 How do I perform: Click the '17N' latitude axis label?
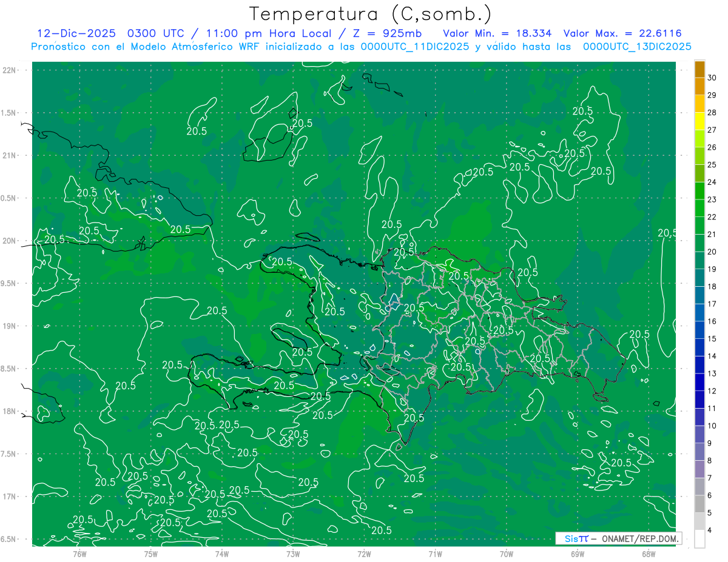pyautogui.click(x=9, y=497)
